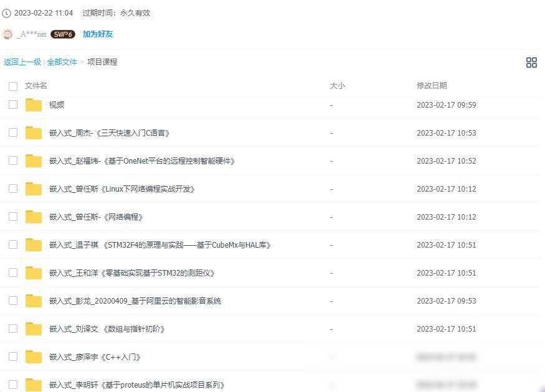This screenshot has height=392, width=545.
Task: Click the 2023-02-17 09:53 modified date
Action: coord(447,301)
